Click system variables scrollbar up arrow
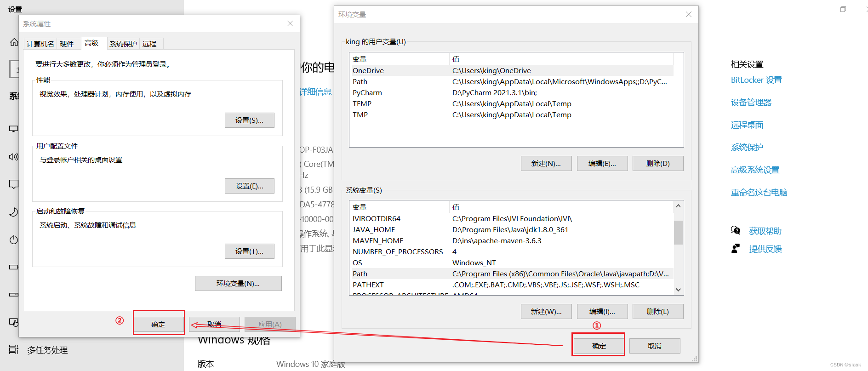 tap(678, 206)
